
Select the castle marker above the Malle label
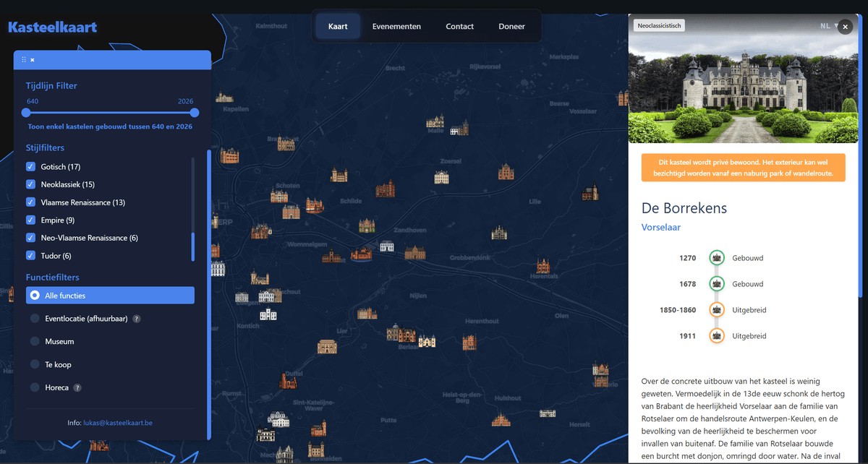[x=435, y=121]
